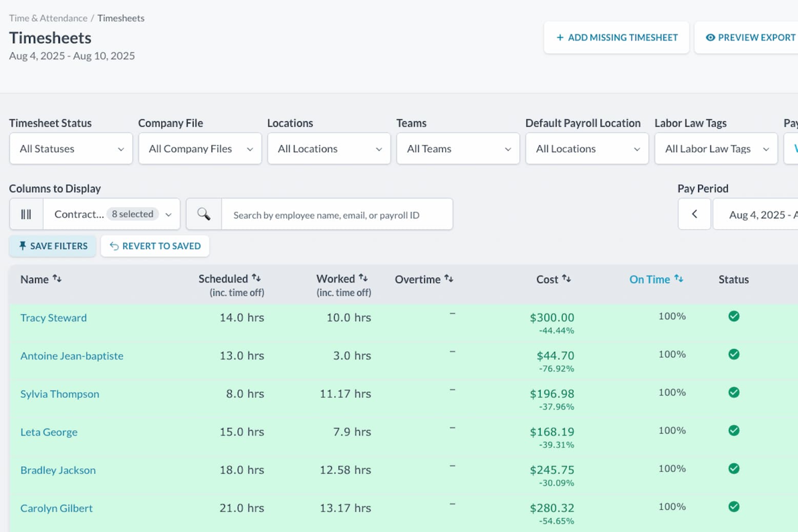The height and width of the screenshot is (532, 798).
Task: Click the magnifying glass search icon
Action: (203, 214)
